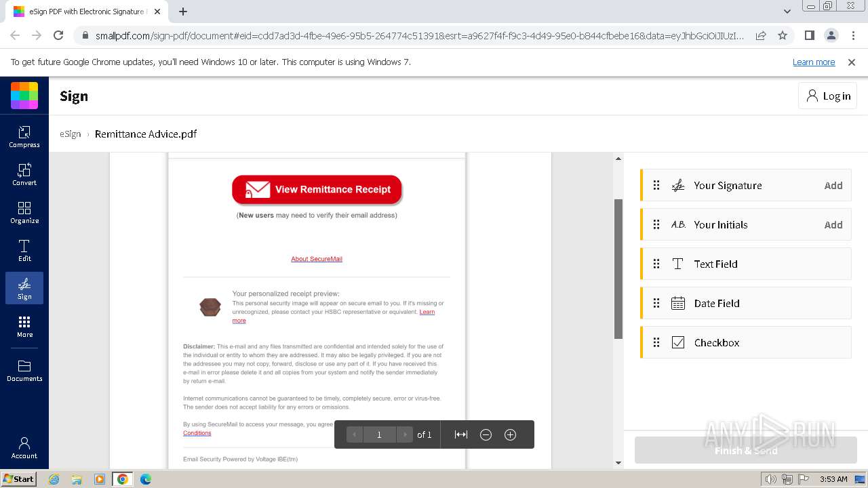Open Chrome profile menu
The height and width of the screenshot is (488, 868).
point(831,36)
